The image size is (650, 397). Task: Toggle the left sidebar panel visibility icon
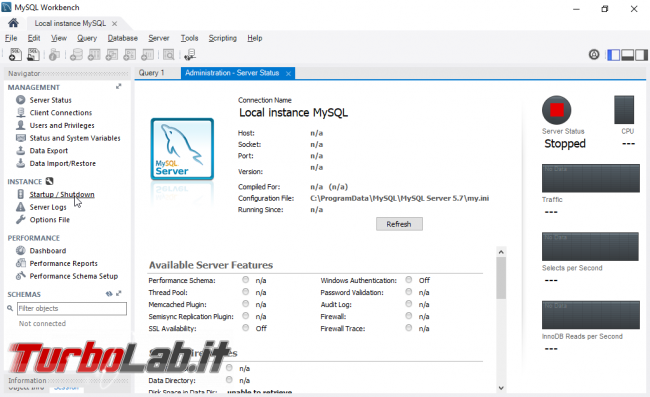click(x=613, y=55)
